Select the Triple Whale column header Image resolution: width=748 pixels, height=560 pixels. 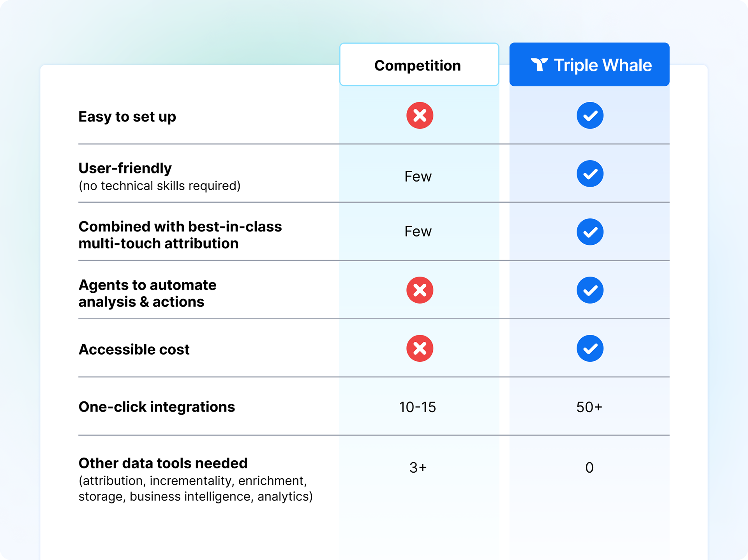tap(589, 64)
